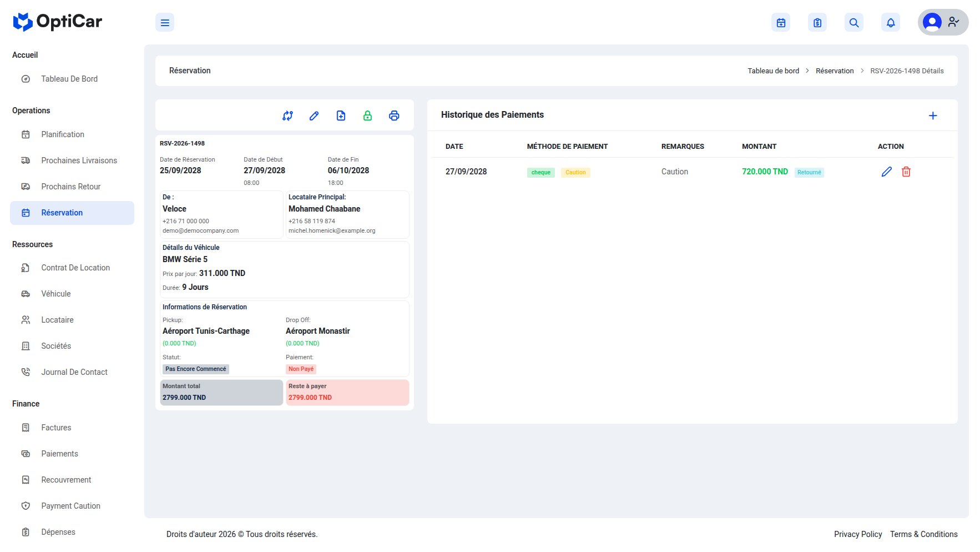Click the Non Payé status badge

click(301, 369)
